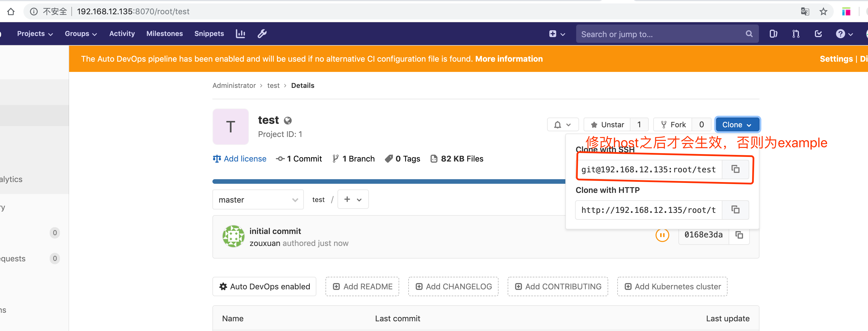868x331 pixels.
Task: Copy commit SHA 0168e3da
Action: [x=739, y=235]
